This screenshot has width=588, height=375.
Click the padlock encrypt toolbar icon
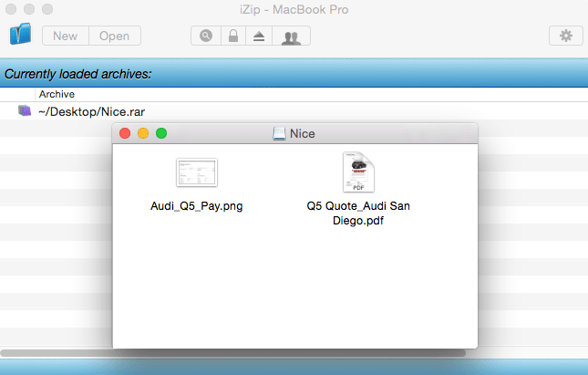tap(233, 36)
